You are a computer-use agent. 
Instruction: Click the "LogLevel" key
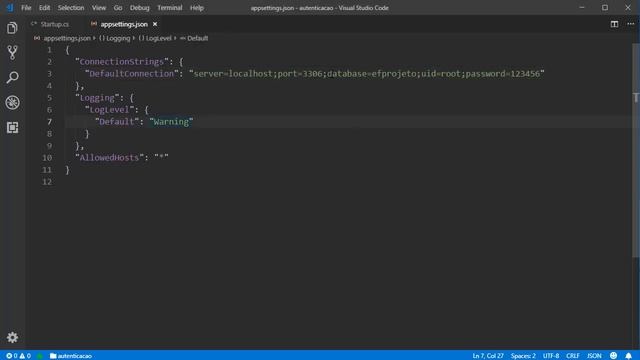coord(109,109)
